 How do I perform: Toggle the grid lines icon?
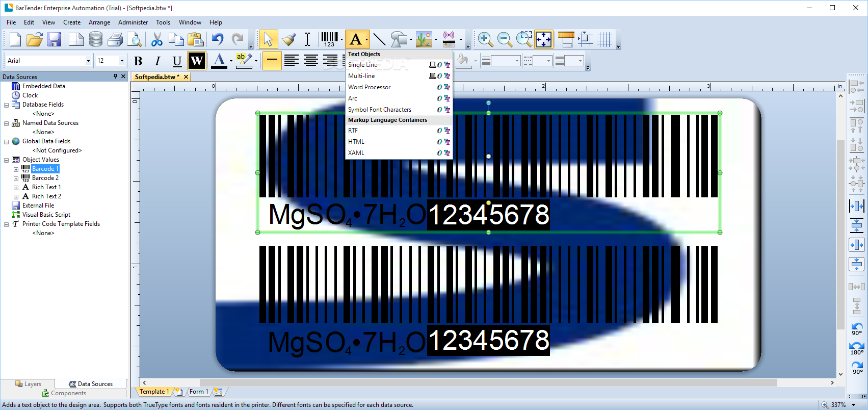click(605, 39)
